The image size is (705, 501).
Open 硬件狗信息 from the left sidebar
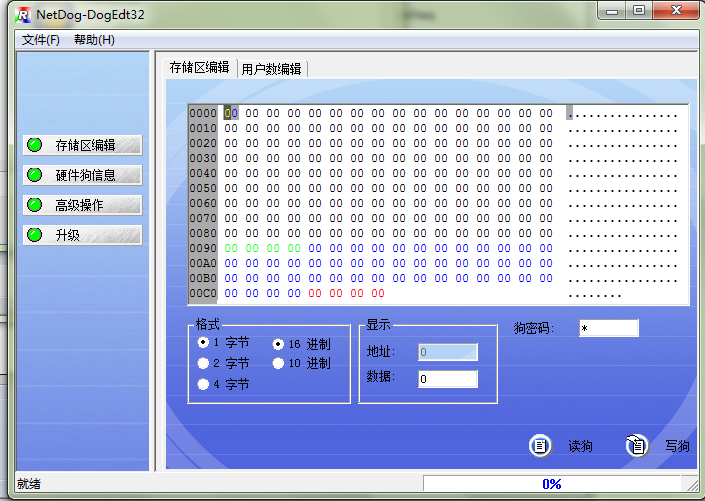83,175
